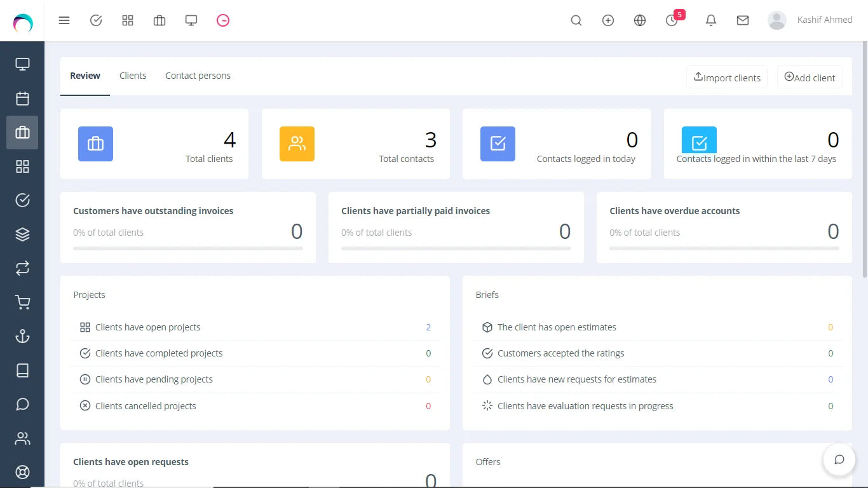Click the Total contacts count 3
This screenshot has height=488, width=868.
(431, 139)
